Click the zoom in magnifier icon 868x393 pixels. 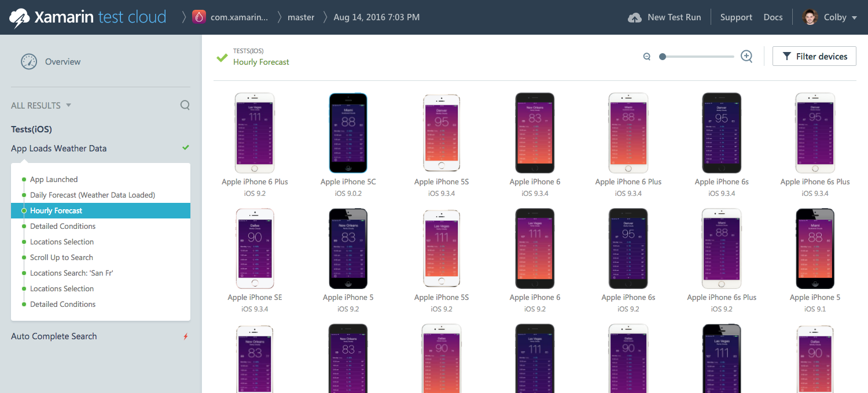(747, 56)
